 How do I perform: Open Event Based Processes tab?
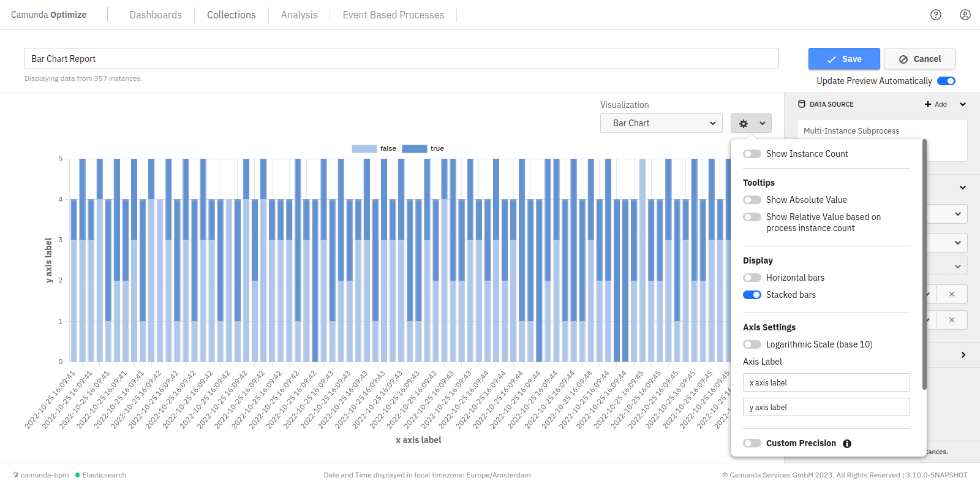pyautogui.click(x=393, y=15)
